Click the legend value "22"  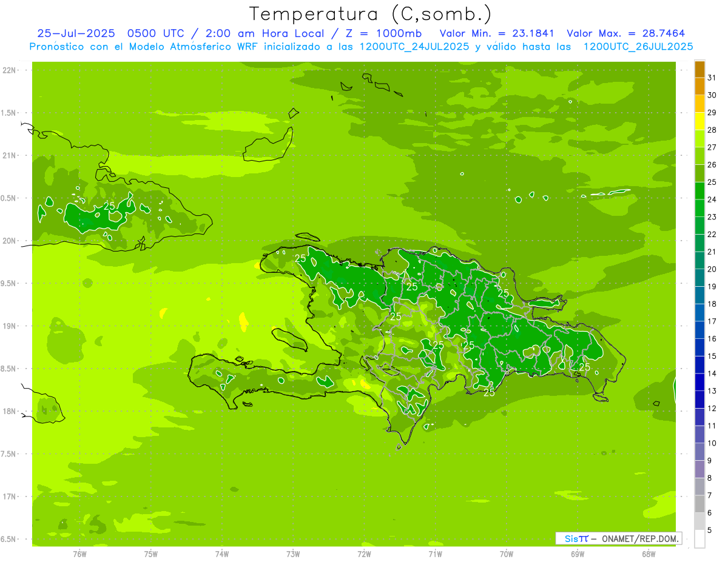(712, 234)
